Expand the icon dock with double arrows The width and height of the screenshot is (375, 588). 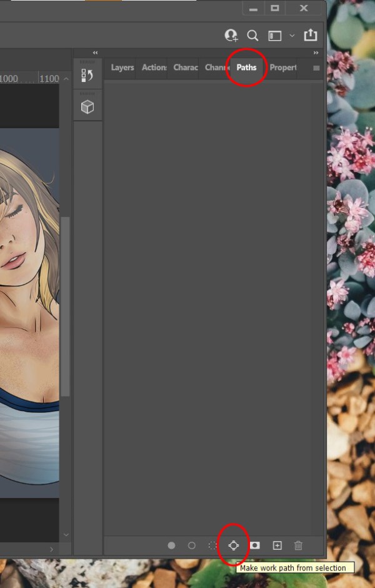[95, 53]
